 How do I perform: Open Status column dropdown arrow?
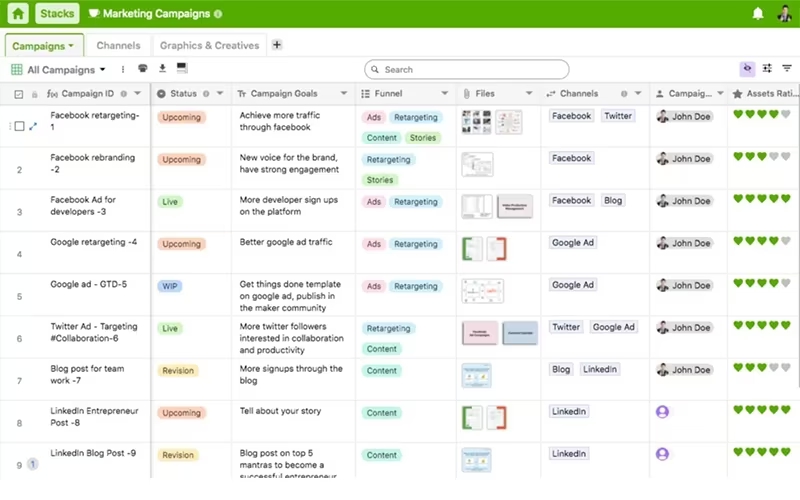(x=220, y=93)
